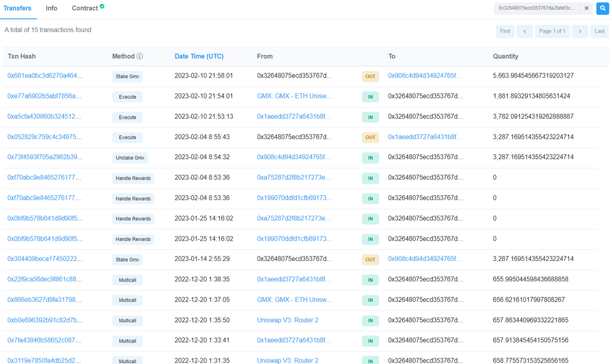Click the Page 1 of 1 indicator
612x364 pixels.
(552, 31)
